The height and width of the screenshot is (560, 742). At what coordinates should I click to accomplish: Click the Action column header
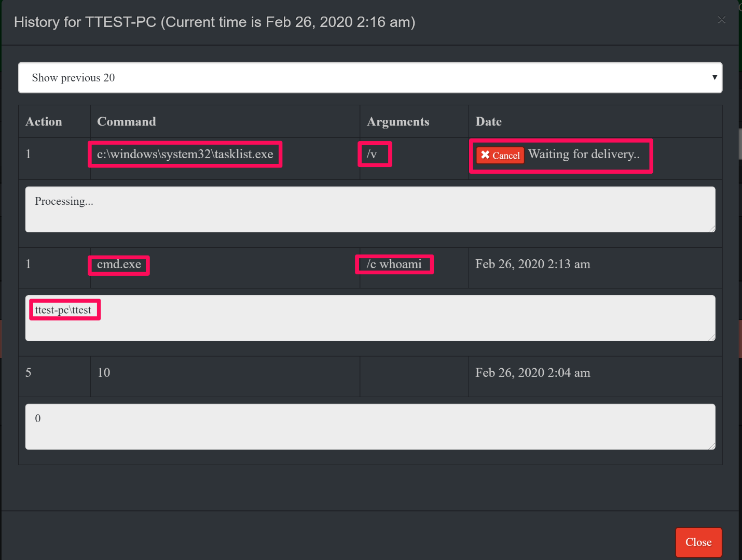pyautogui.click(x=44, y=122)
